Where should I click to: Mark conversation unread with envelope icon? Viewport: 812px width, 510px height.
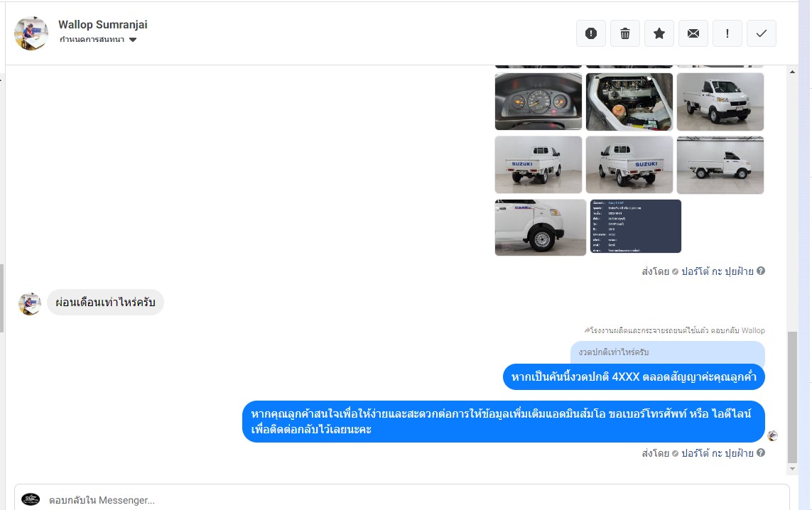click(693, 33)
